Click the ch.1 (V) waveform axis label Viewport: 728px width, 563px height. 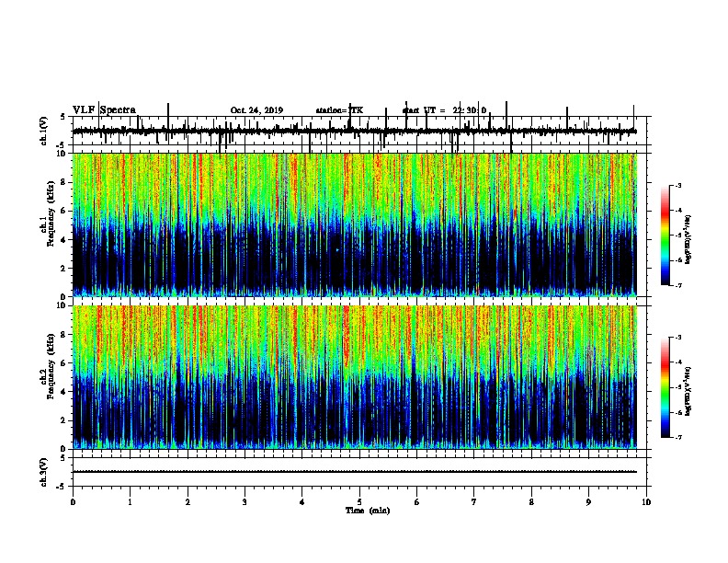pos(44,131)
